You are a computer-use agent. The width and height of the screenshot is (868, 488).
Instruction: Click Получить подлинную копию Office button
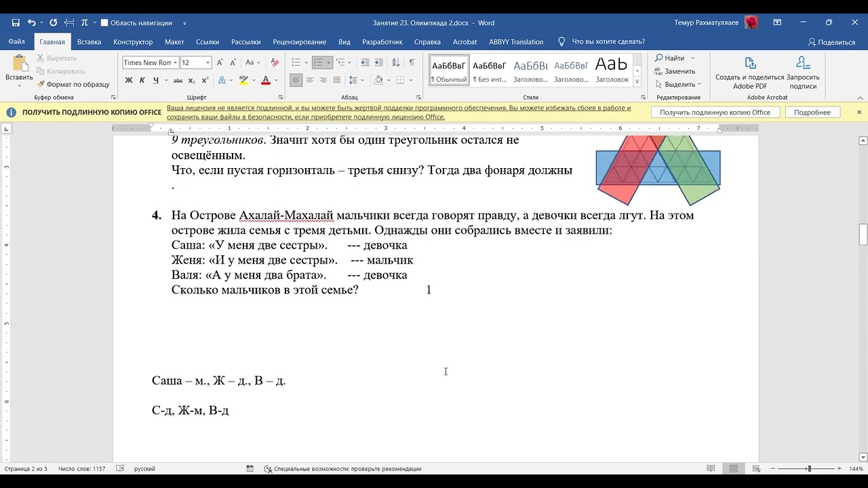(715, 113)
